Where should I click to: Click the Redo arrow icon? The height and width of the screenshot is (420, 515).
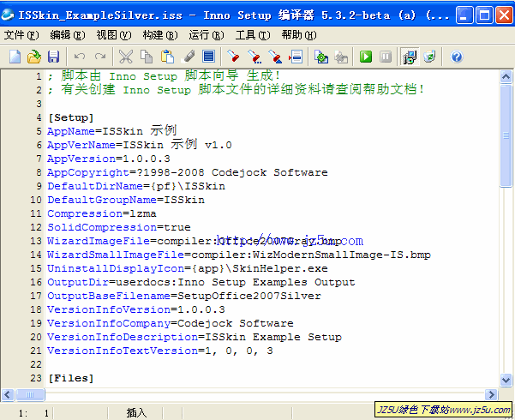tap(100, 57)
